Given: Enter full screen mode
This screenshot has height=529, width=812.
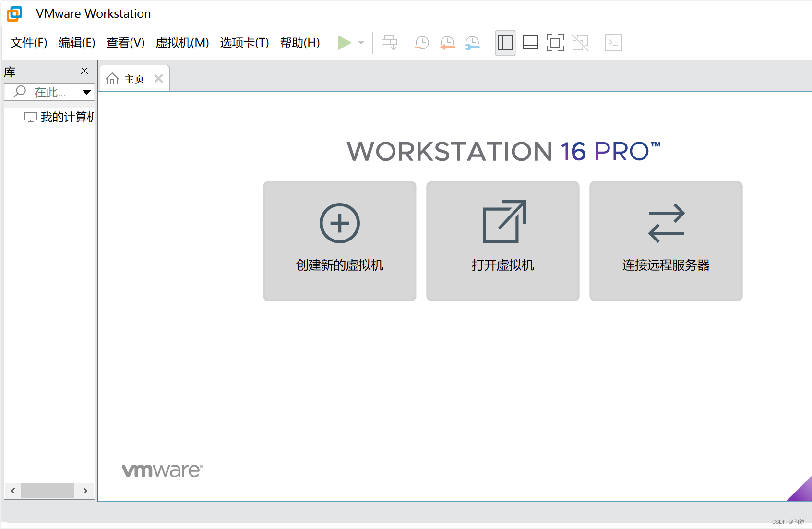Looking at the screenshot, I should (x=555, y=43).
